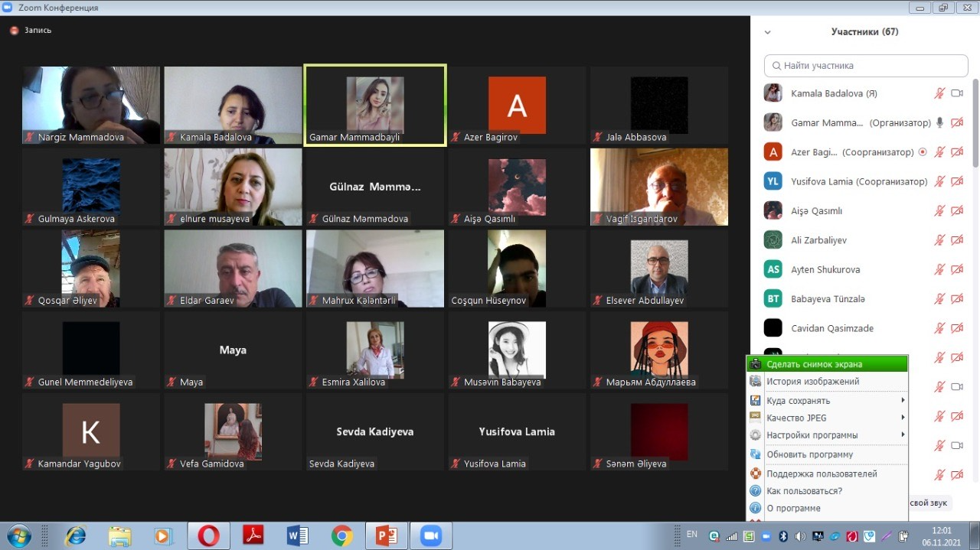Open the Windows Start menu
This screenshot has height=550, width=980.
(x=18, y=535)
